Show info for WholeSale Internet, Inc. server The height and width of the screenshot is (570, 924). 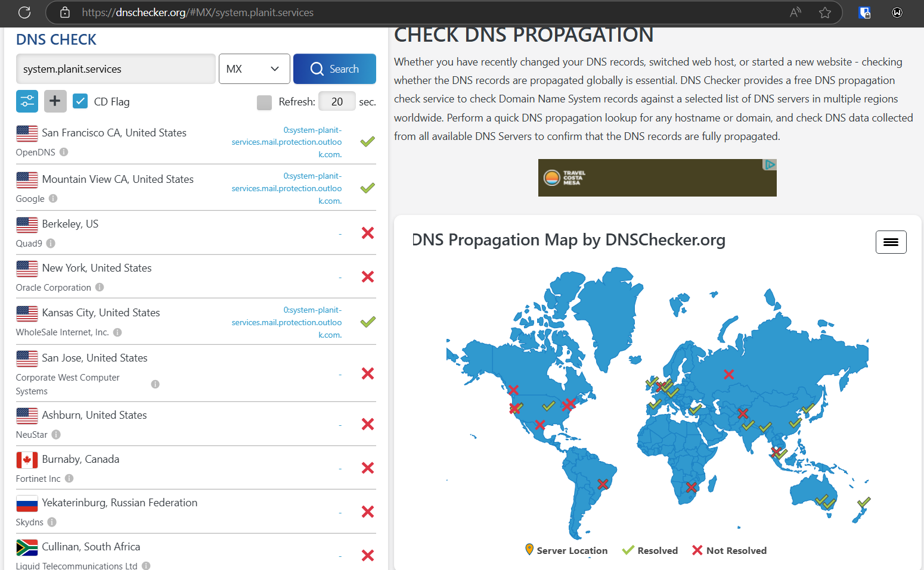[x=117, y=332]
